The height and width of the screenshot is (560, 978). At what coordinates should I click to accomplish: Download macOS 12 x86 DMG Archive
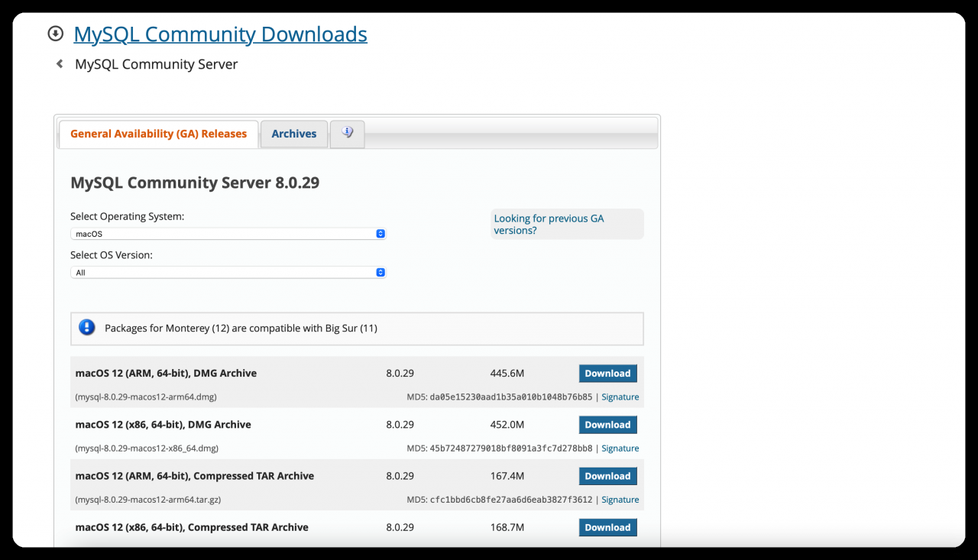(607, 425)
